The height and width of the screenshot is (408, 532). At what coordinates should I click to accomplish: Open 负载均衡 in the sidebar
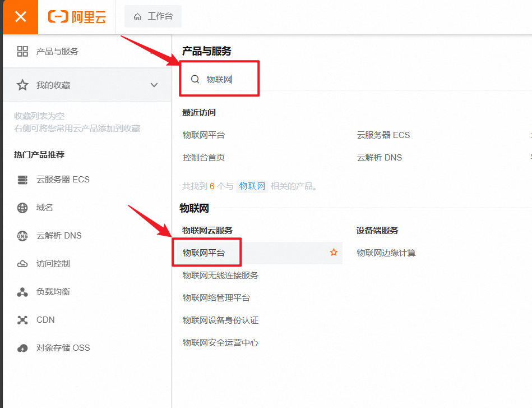[53, 292]
